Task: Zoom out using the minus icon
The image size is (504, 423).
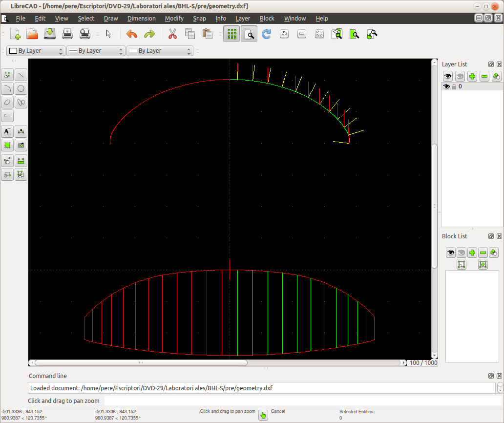Action: click(302, 34)
